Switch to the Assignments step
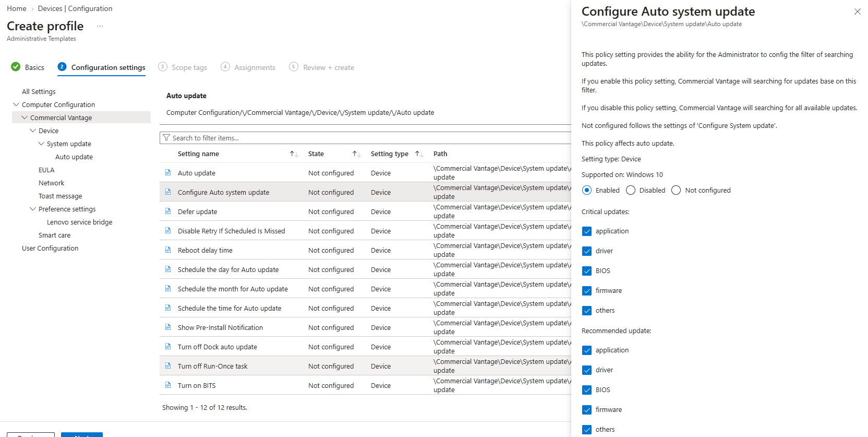The image size is (868, 437). click(248, 67)
